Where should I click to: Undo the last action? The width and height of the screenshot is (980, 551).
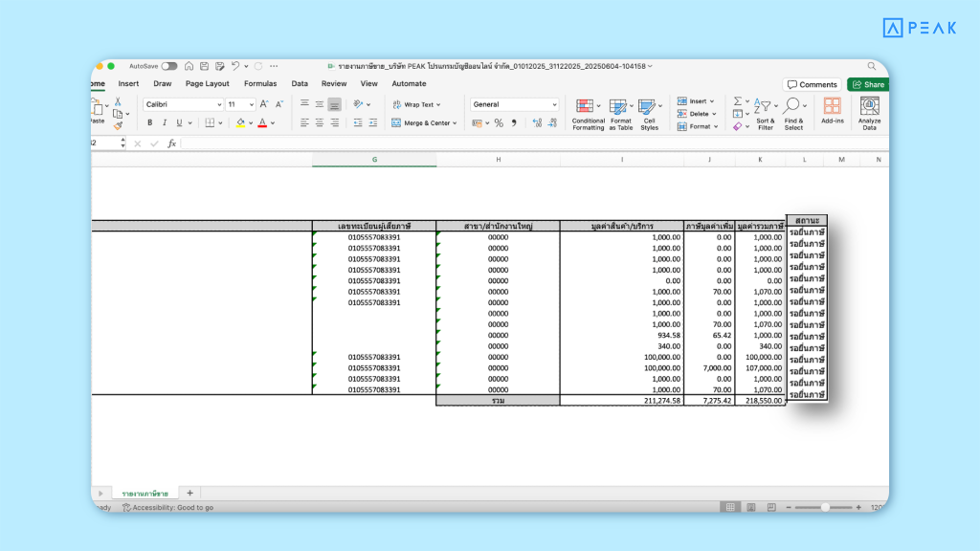tap(235, 66)
